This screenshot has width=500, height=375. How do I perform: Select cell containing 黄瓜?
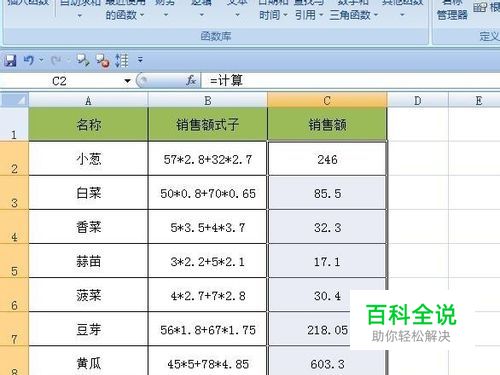[88, 361]
